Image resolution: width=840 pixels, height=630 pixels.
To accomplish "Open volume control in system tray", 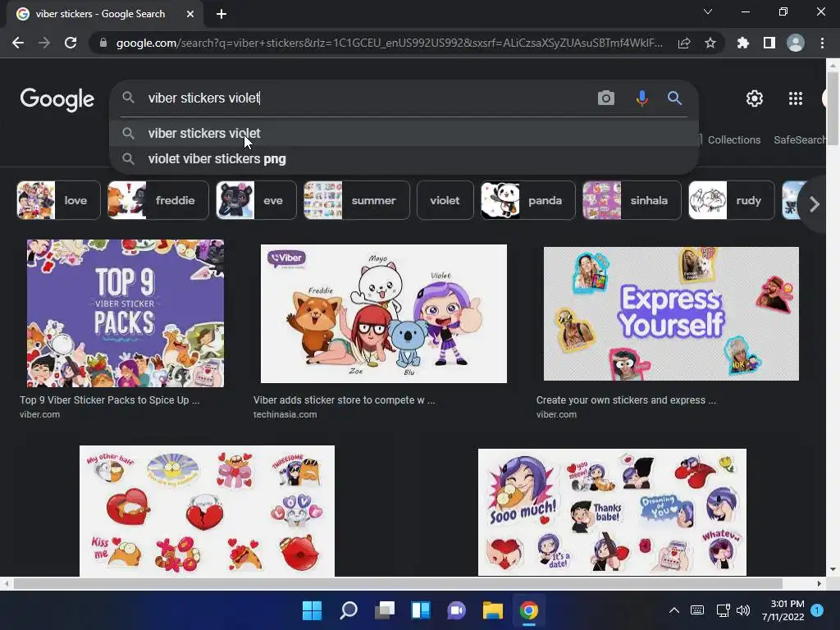I will click(x=743, y=610).
